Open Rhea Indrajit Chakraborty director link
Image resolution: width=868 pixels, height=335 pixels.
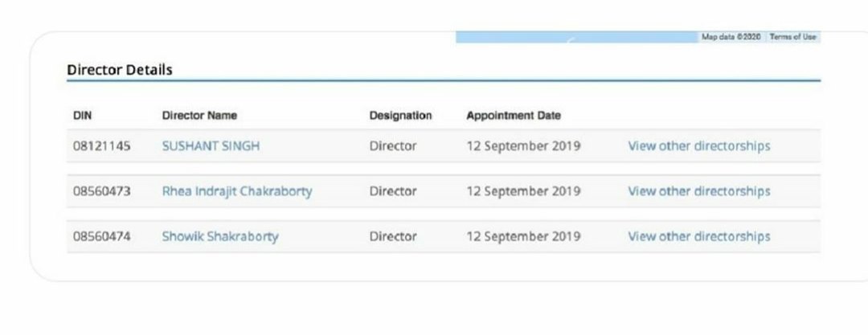[237, 191]
